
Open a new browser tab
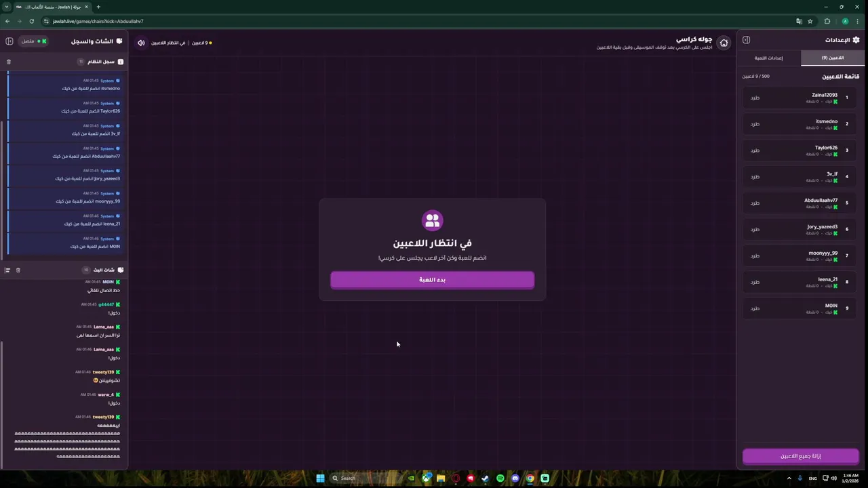(x=98, y=7)
